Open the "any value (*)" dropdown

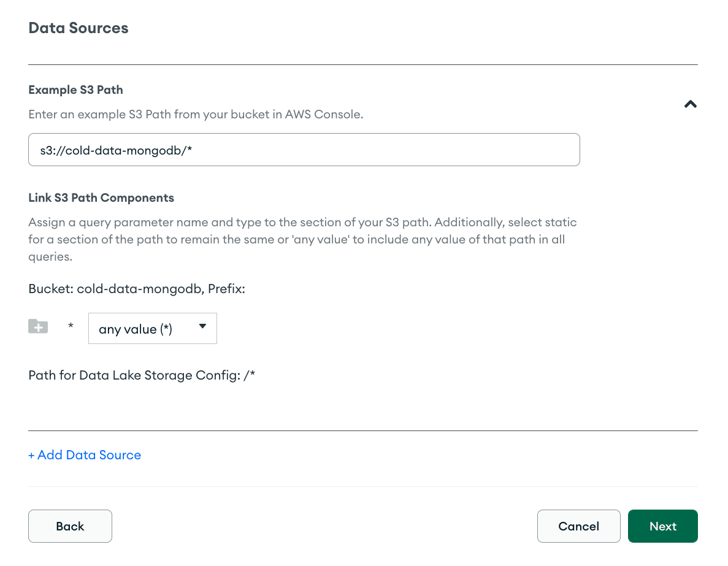(152, 329)
